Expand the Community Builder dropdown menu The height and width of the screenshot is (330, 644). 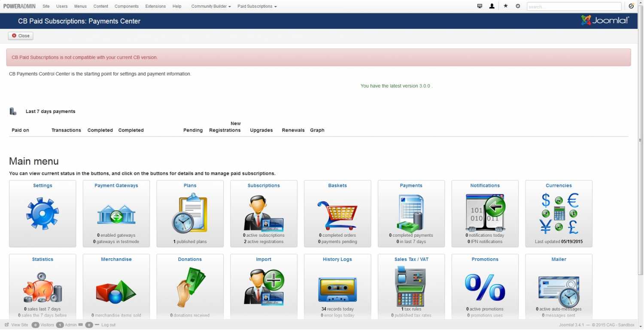211,6
